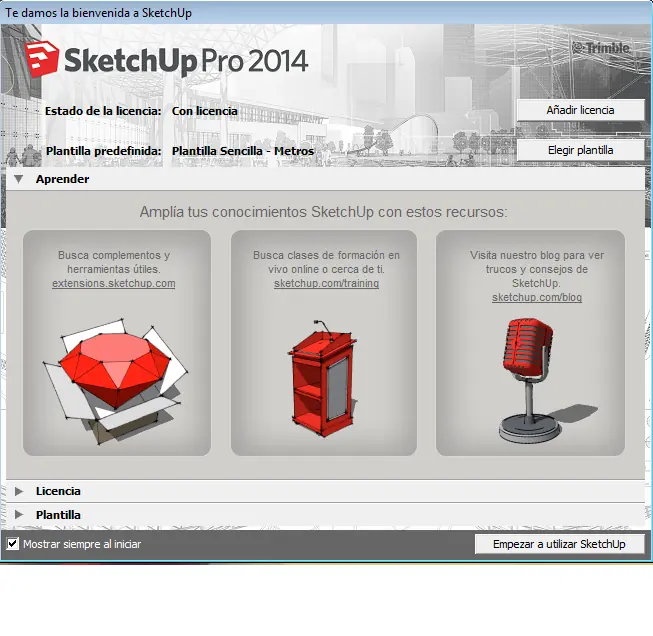The height and width of the screenshot is (636, 653).
Task: Click the 'Te damos la bienvenida a SketchUp' title
Action: click(99, 13)
